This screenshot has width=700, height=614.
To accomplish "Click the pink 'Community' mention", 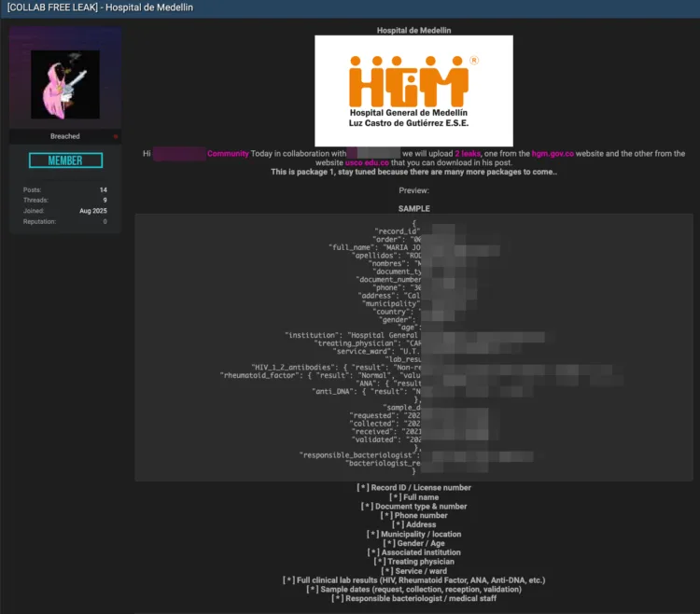I will (x=228, y=153).
